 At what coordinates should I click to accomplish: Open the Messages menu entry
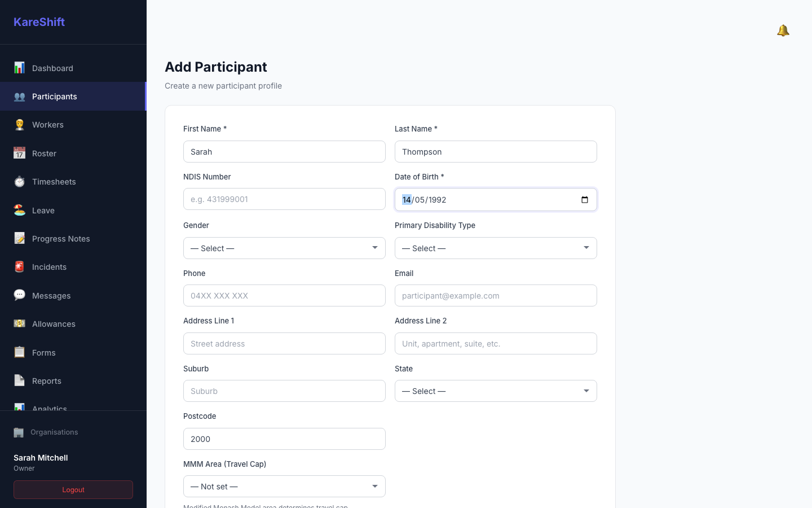[x=73, y=295]
